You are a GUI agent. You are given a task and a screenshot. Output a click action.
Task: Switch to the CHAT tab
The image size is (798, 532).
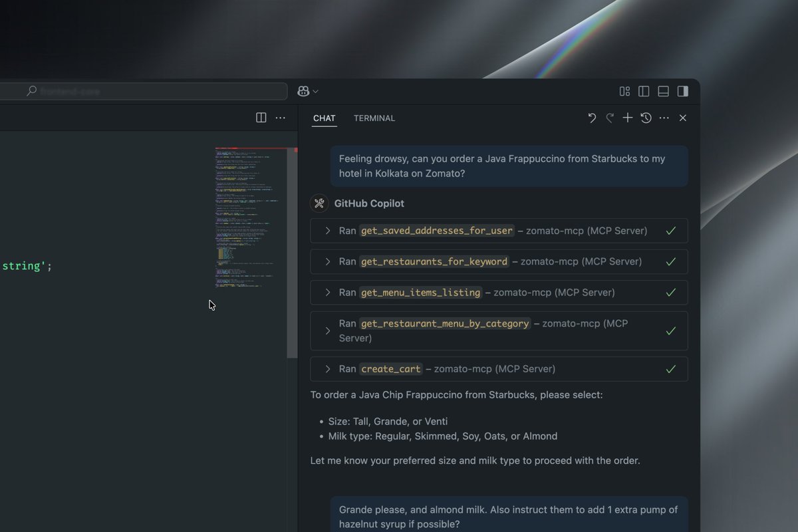click(325, 118)
